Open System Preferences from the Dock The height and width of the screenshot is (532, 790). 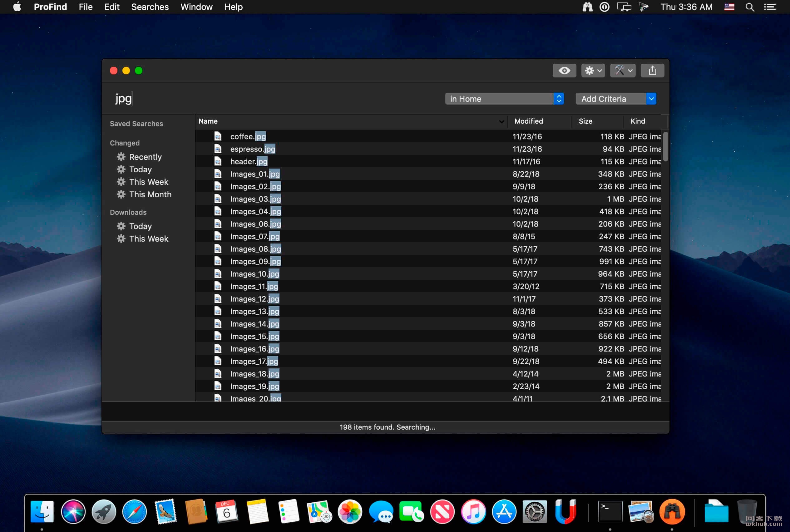[x=535, y=511]
